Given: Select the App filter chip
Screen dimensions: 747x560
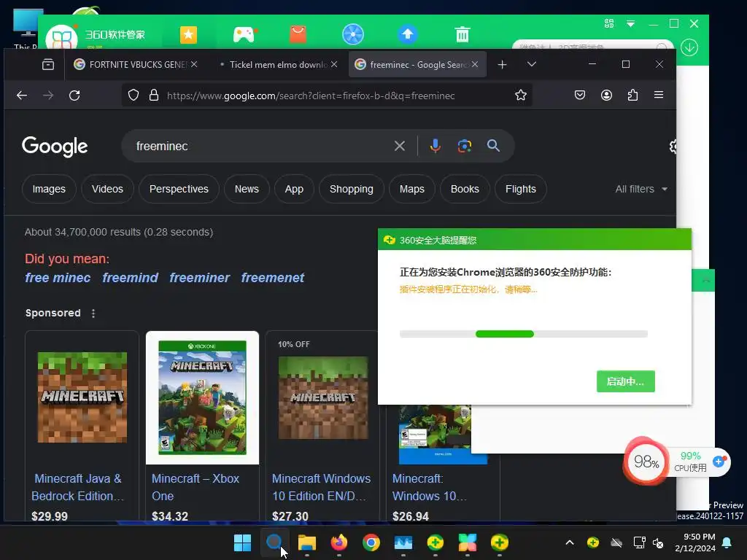Looking at the screenshot, I should coord(294,189).
